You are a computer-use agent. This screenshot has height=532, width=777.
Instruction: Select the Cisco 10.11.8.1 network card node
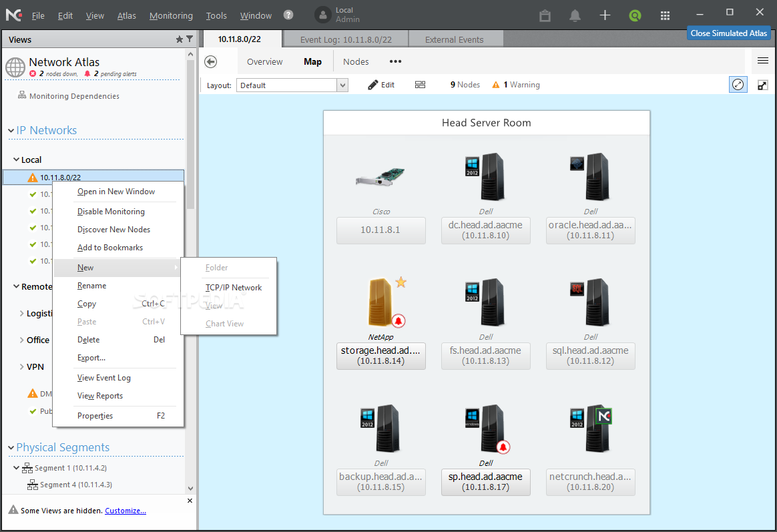coord(380,178)
